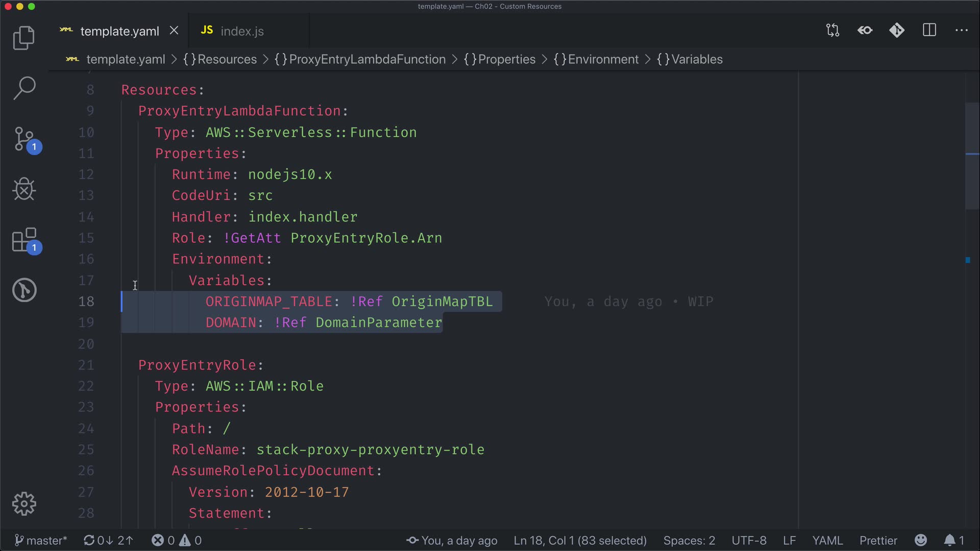
Task: Open the Extensions view icon
Action: [x=24, y=240]
